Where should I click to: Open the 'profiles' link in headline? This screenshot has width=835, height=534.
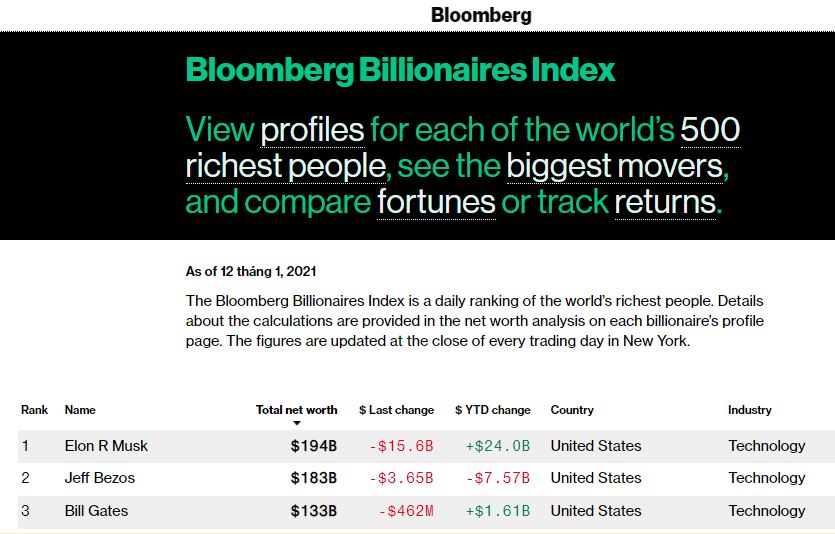click(312, 130)
